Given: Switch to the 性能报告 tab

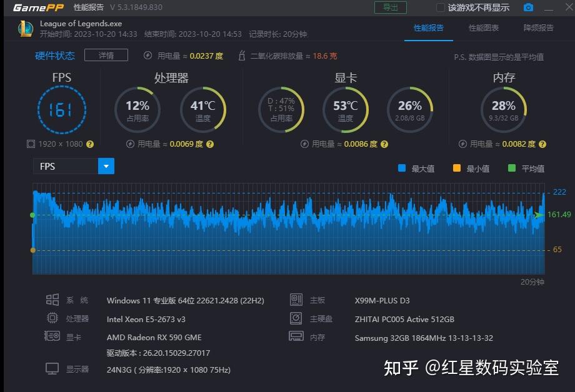Looking at the screenshot, I should [x=429, y=28].
